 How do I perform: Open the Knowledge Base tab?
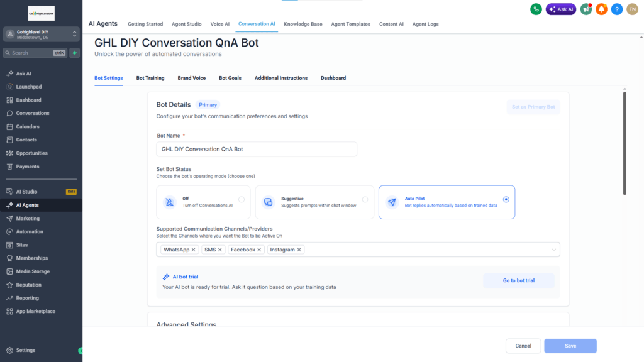pyautogui.click(x=303, y=25)
